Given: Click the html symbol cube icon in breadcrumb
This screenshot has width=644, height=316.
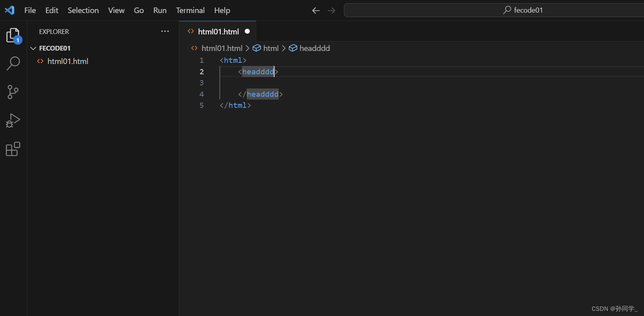Looking at the screenshot, I should [257, 48].
